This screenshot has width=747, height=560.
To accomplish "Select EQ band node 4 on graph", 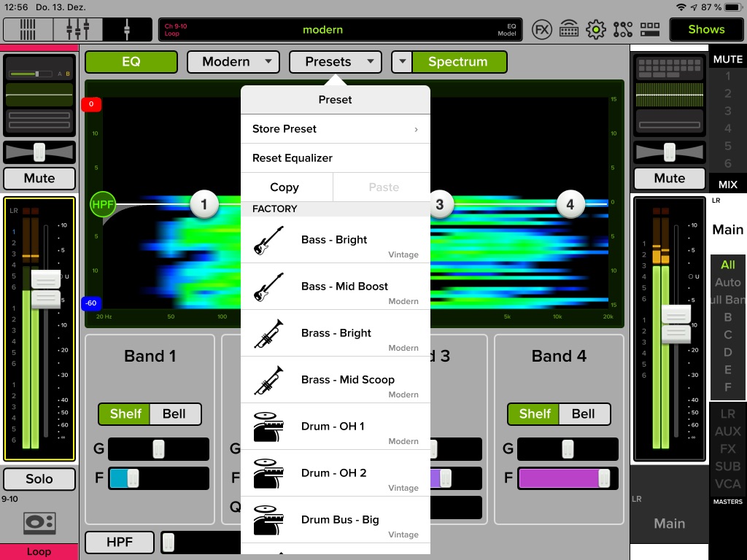I will pyautogui.click(x=570, y=205).
